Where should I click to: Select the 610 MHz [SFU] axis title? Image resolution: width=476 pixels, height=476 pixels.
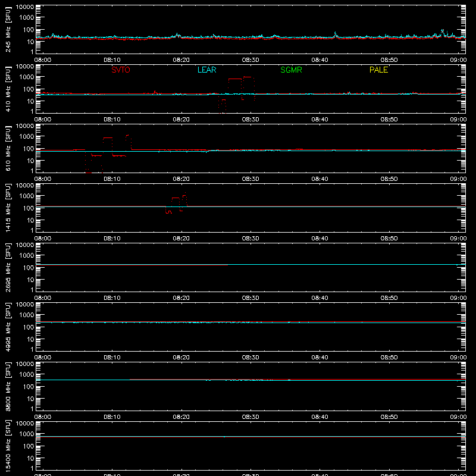[8, 148]
